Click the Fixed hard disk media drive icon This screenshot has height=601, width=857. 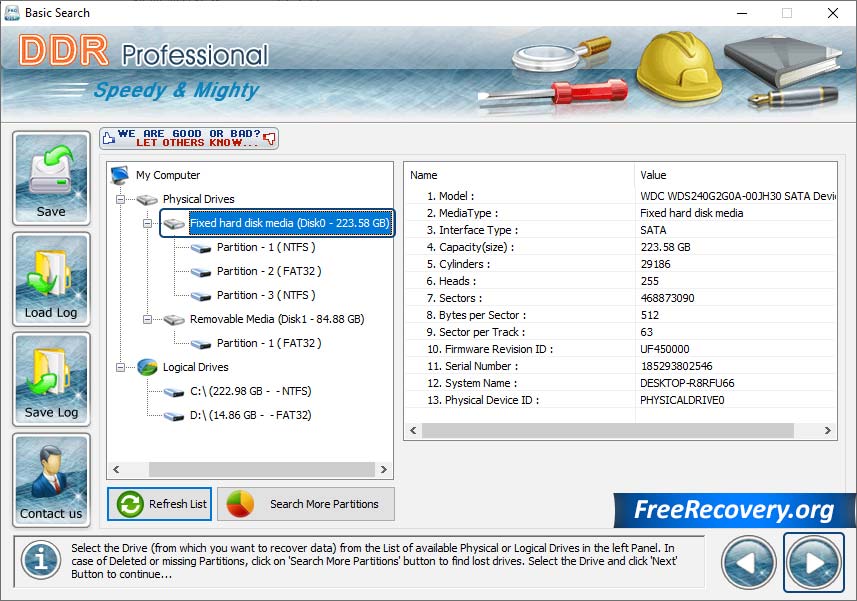click(174, 223)
